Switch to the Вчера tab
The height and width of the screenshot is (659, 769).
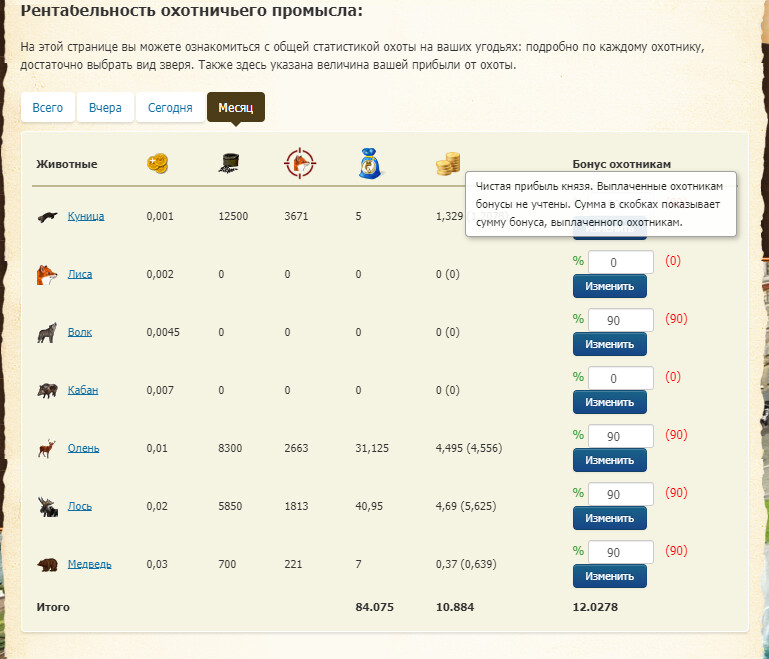(105, 108)
